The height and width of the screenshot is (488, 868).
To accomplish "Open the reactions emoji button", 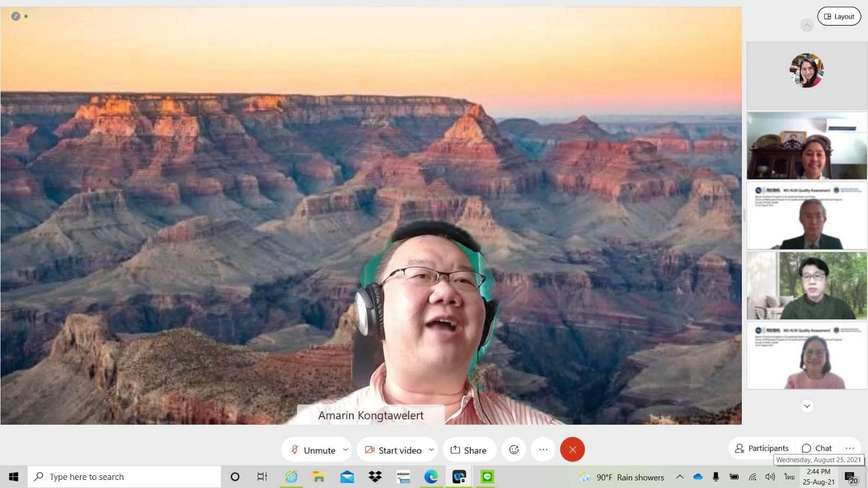I will [514, 450].
